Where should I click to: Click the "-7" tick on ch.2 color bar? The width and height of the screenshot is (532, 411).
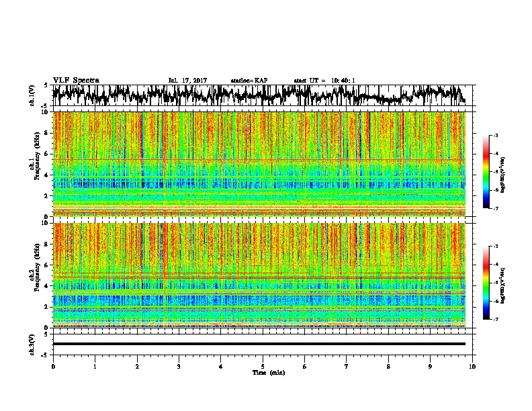pos(495,320)
